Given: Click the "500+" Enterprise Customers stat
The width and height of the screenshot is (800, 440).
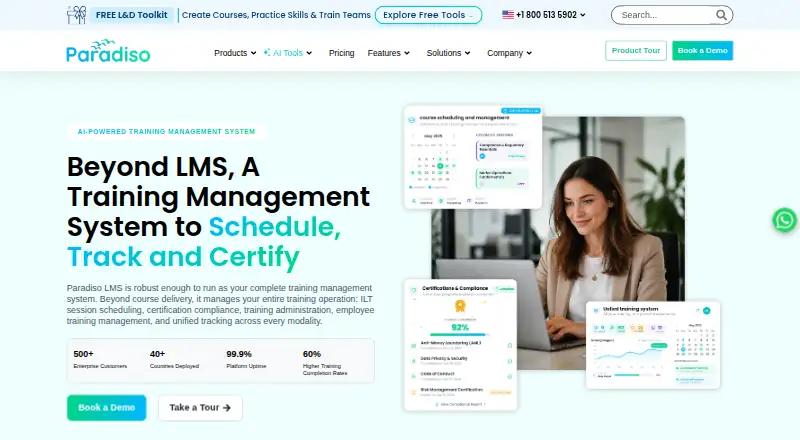Looking at the screenshot, I should [x=100, y=359].
